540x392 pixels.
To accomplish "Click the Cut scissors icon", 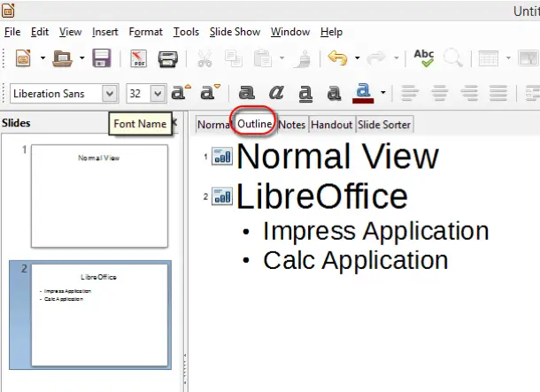I will coord(204,58).
